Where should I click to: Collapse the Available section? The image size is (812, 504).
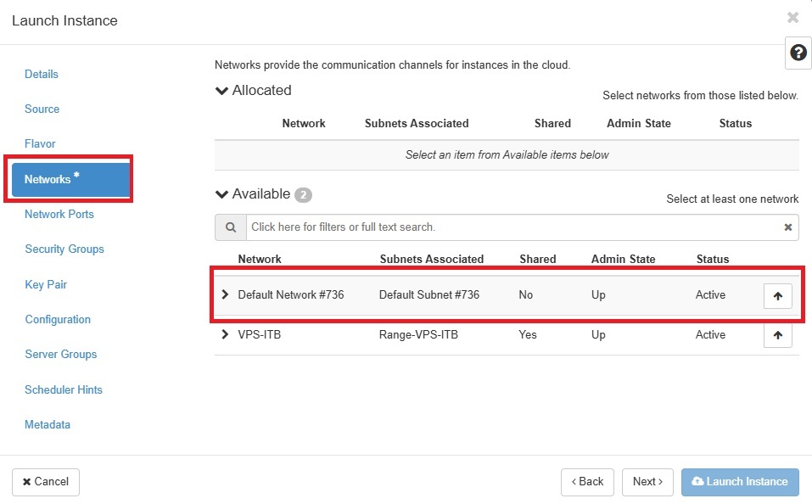click(221, 194)
